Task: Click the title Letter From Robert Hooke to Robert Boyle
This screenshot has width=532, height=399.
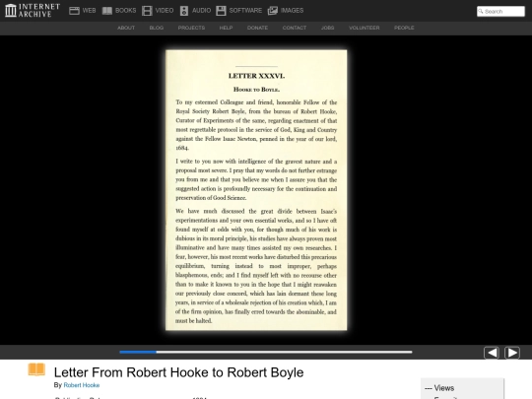Action: coord(178,372)
